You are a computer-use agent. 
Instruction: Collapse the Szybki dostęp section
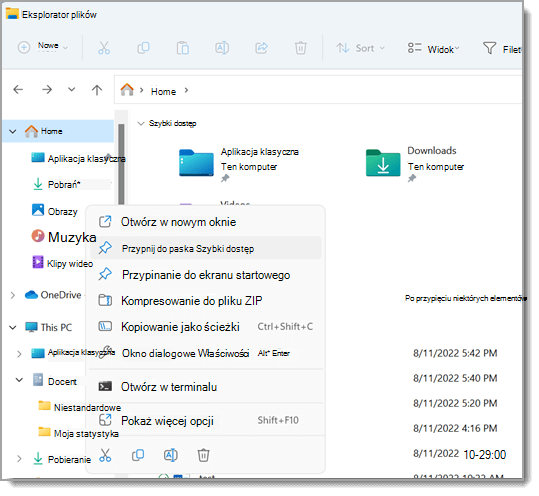(140, 123)
